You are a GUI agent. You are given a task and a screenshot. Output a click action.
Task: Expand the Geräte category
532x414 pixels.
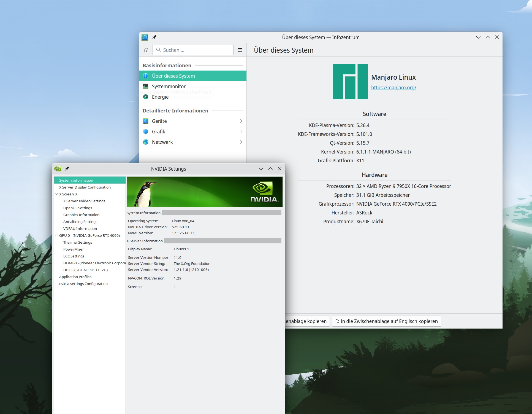click(193, 121)
